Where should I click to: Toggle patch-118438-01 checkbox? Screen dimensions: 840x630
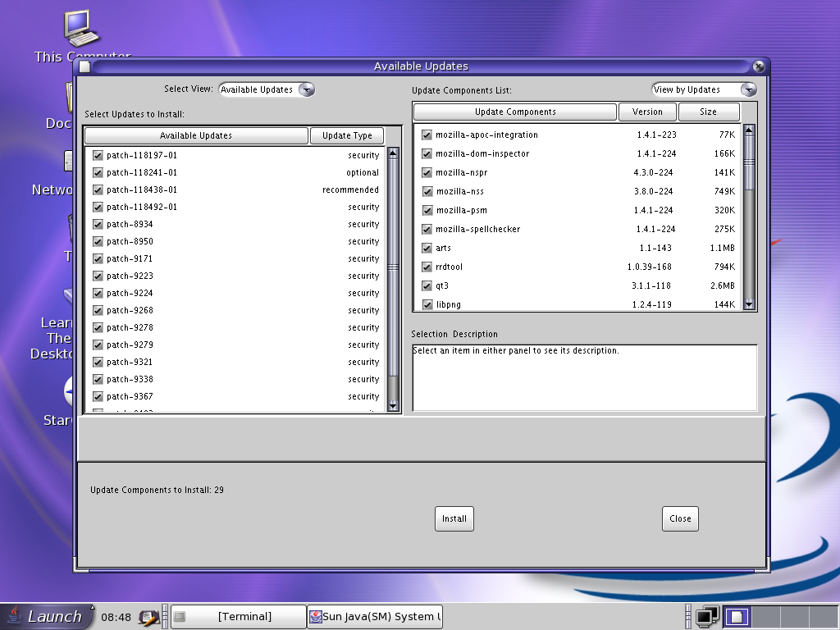98,189
